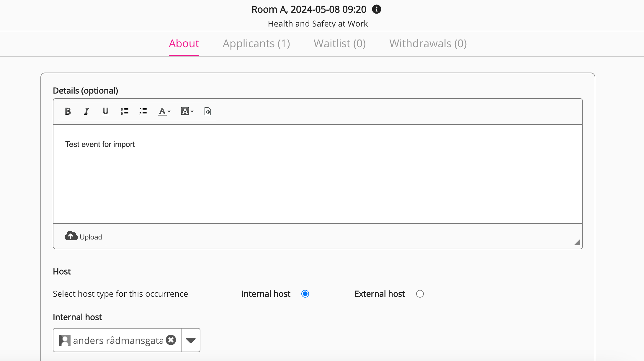The width and height of the screenshot is (644, 361).
Task: Click the background color picker icon
Action: [187, 111]
